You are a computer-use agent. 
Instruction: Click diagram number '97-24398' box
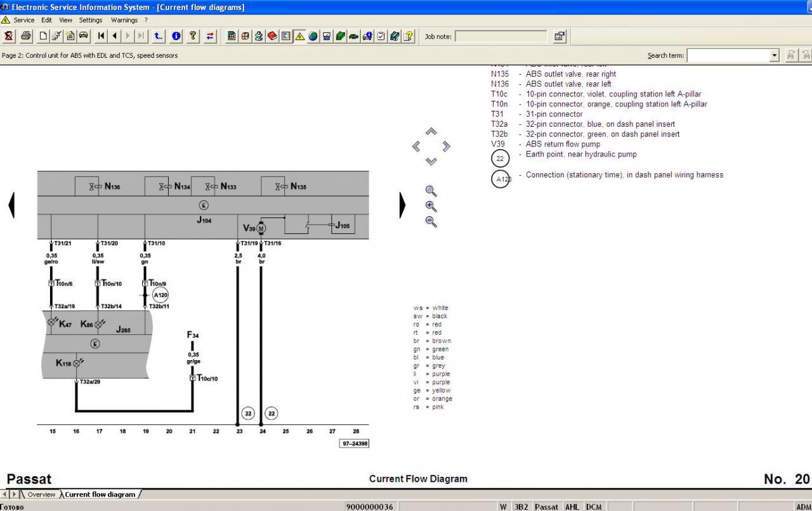coord(354,443)
